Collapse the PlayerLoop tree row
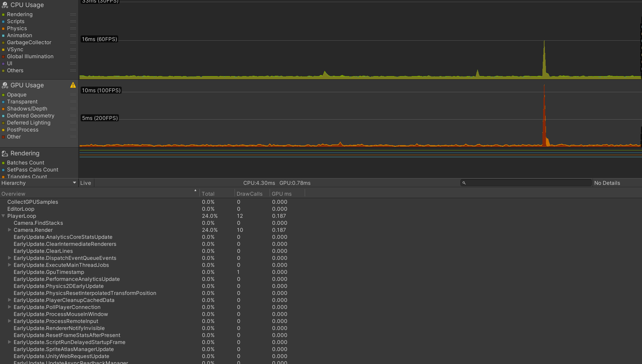642x364 pixels. pyautogui.click(x=4, y=216)
